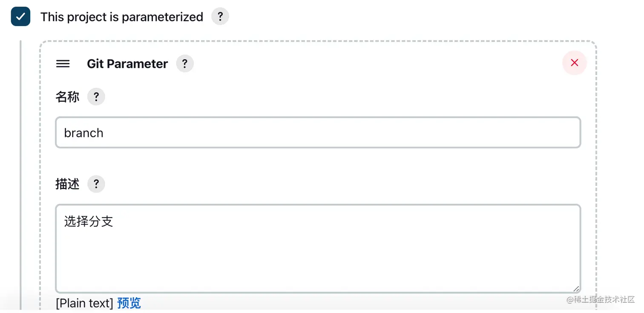Place cursor right after the word branch

(x=104, y=133)
